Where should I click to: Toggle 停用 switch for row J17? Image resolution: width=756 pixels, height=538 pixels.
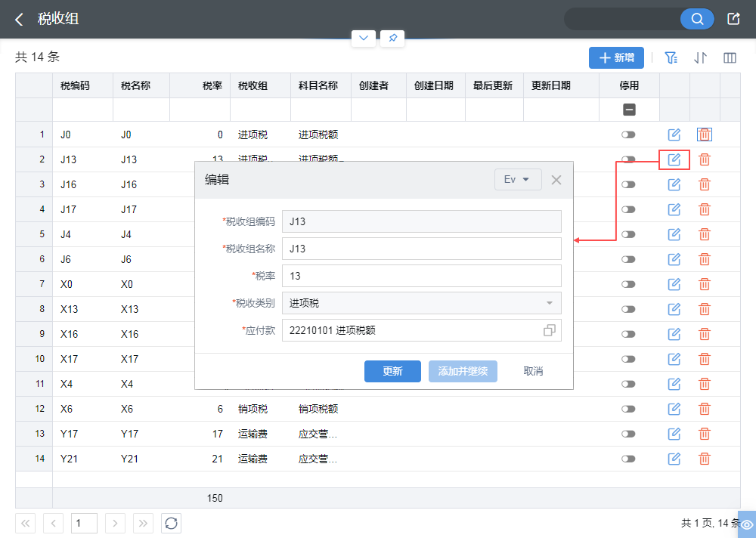tap(628, 209)
